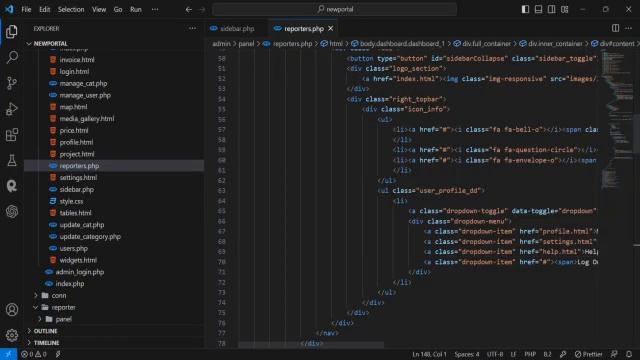Customize layout icon in title bar
Viewport: 640px width, 360px height.
(x=564, y=9)
